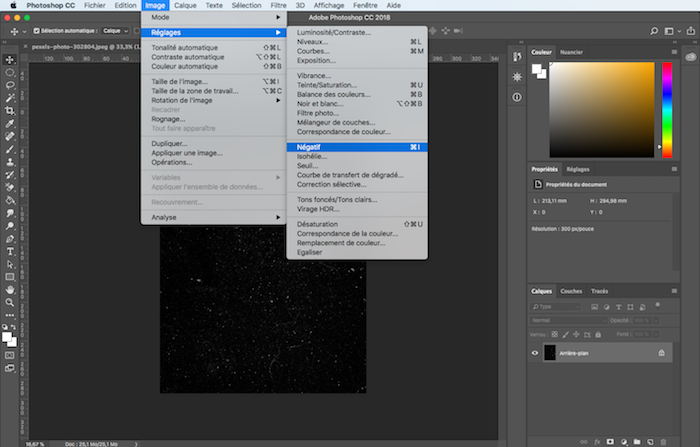Viewport: 700px width, 447px height.
Task: Toggle lock all padlock icon
Action: click(x=598, y=334)
